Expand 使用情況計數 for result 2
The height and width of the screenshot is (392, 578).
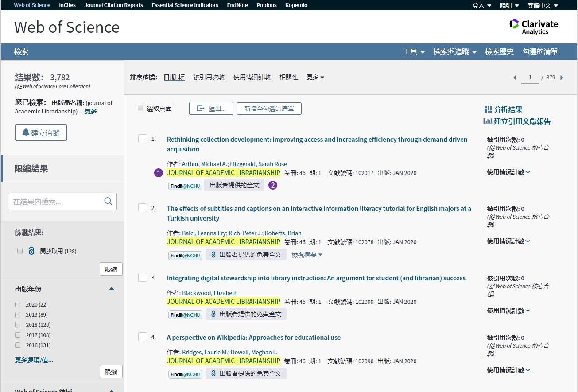pos(508,241)
